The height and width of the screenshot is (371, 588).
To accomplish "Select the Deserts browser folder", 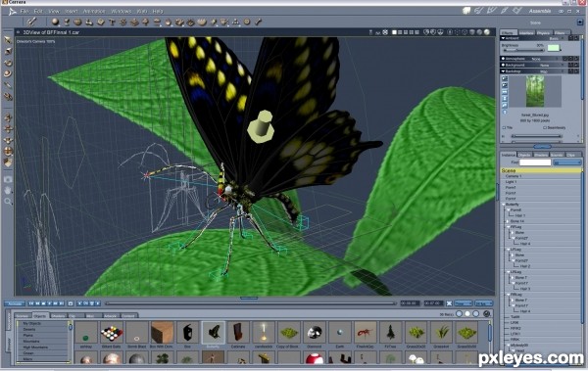I will tap(29, 330).
